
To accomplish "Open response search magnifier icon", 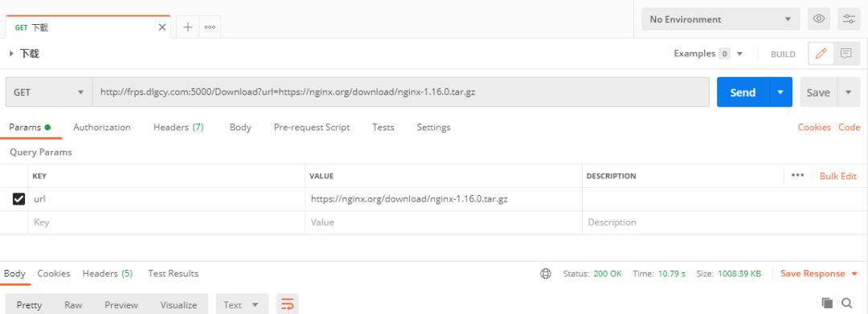I will [847, 303].
